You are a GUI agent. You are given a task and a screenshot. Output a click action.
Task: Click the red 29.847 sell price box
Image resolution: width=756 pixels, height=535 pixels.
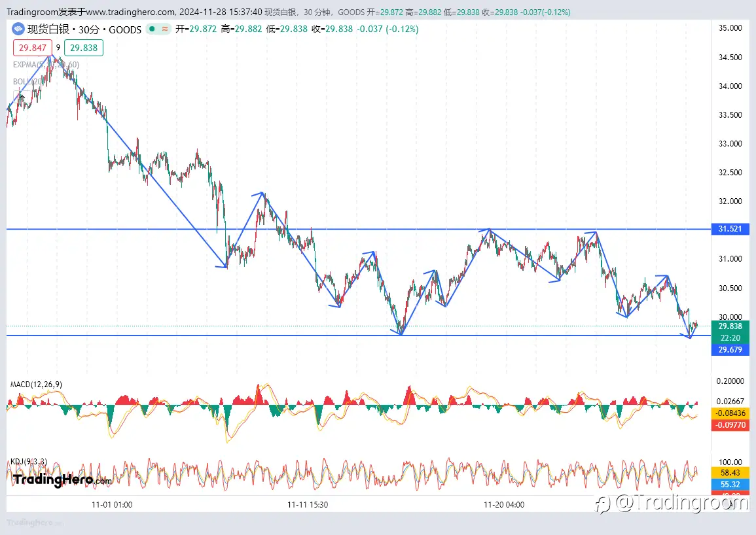(x=32, y=48)
